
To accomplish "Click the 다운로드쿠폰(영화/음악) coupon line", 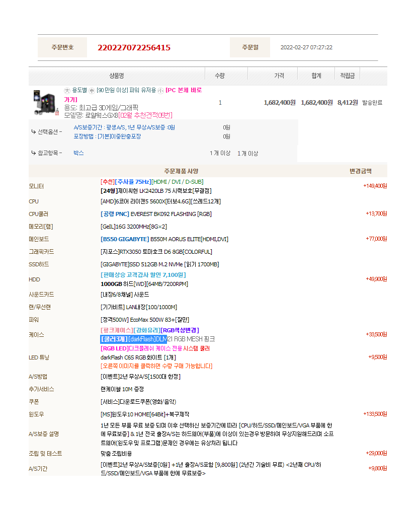I will click(138, 402).
